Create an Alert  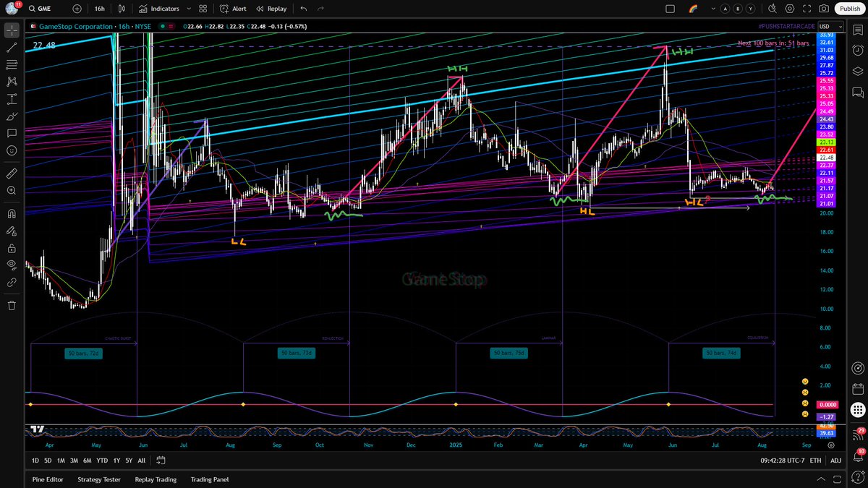pyautogui.click(x=234, y=9)
